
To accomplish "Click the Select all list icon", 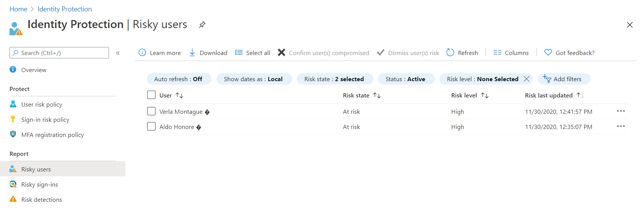I will point(239,52).
